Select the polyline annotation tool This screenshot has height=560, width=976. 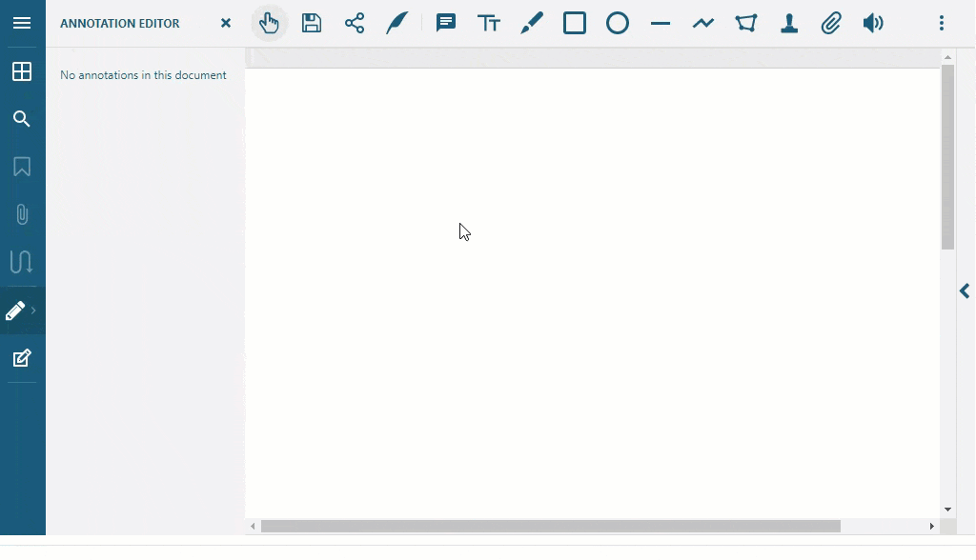pos(703,23)
